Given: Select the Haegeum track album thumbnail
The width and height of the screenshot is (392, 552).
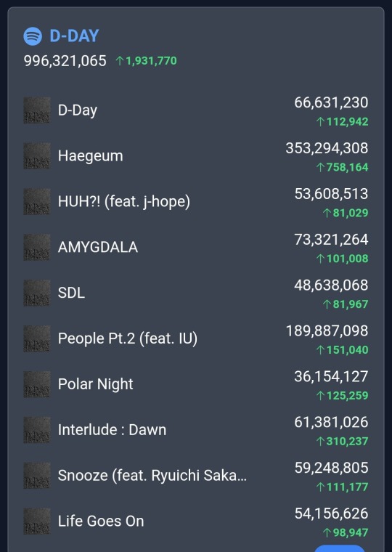Looking at the screenshot, I should [36, 156].
